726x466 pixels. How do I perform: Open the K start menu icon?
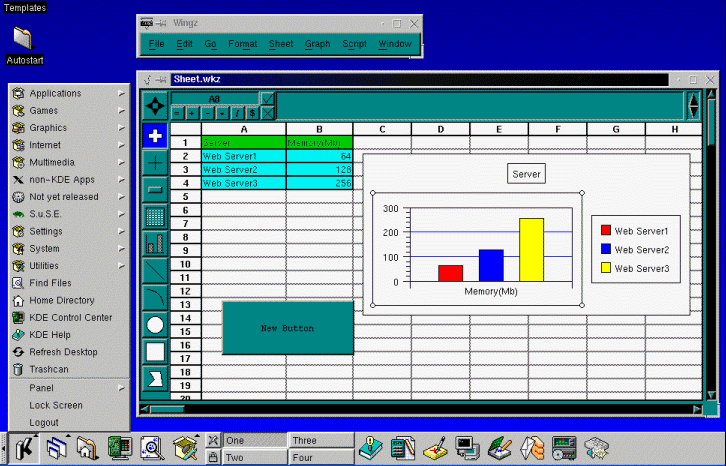(24, 448)
